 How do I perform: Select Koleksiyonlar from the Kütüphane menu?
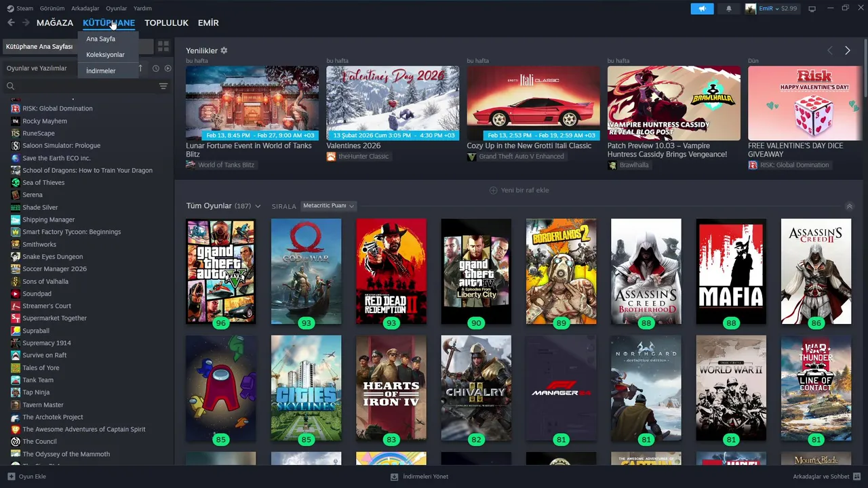(106, 54)
